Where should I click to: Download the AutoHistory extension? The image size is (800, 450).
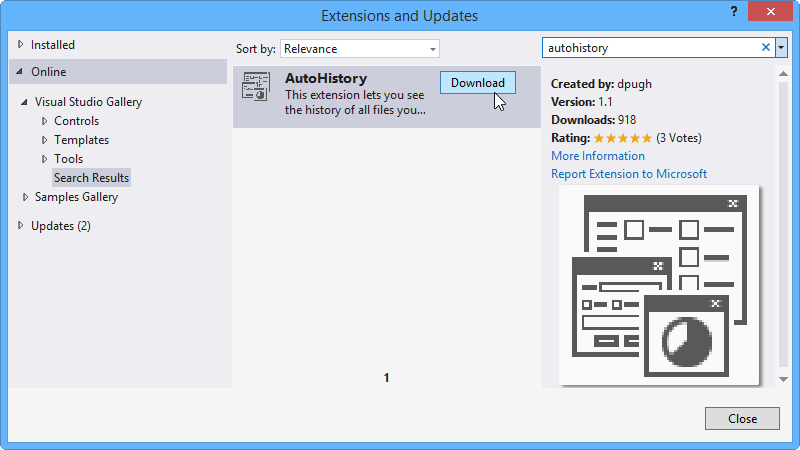477,82
